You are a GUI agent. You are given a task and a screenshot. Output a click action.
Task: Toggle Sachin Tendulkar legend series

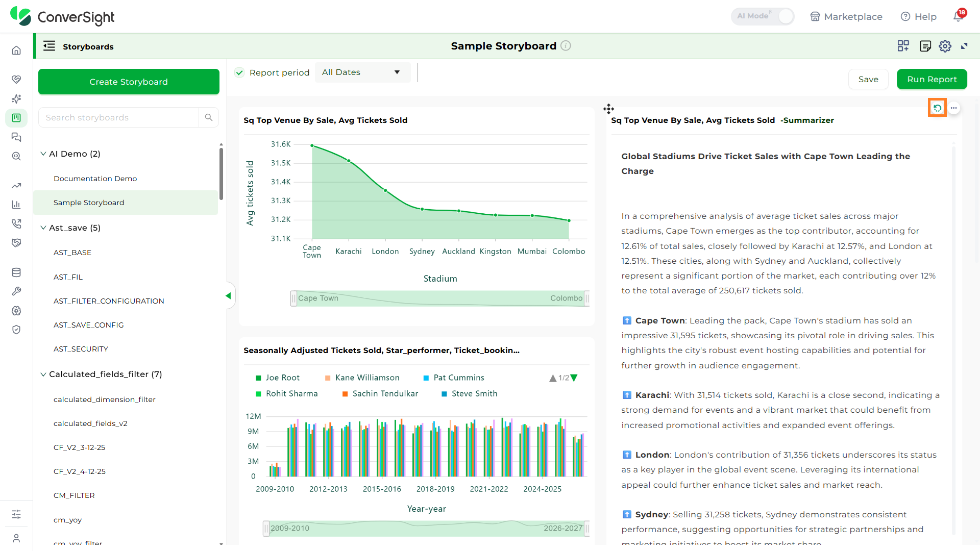[x=380, y=394]
